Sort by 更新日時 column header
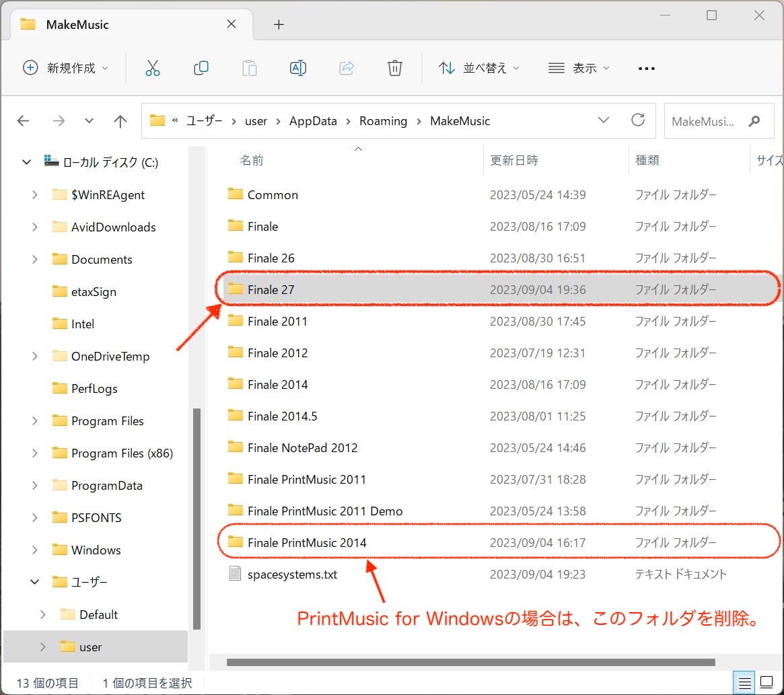This screenshot has height=695, width=784. click(514, 160)
